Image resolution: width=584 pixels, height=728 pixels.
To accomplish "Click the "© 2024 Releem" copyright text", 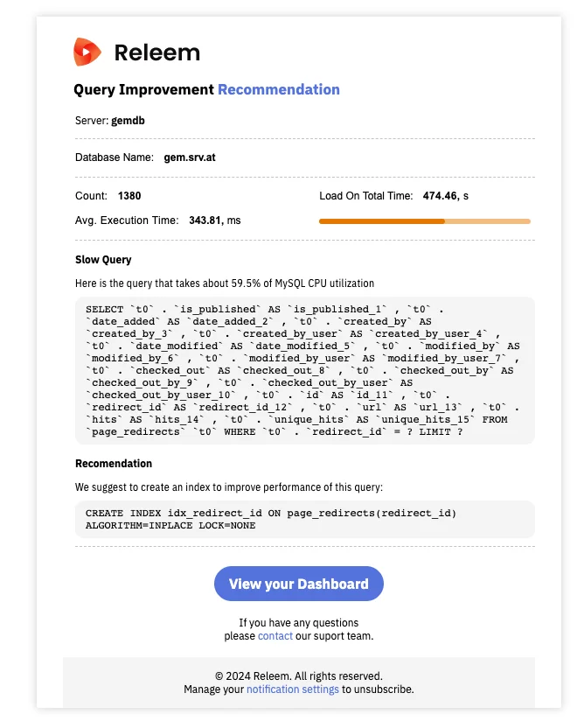I will click(x=298, y=676).
